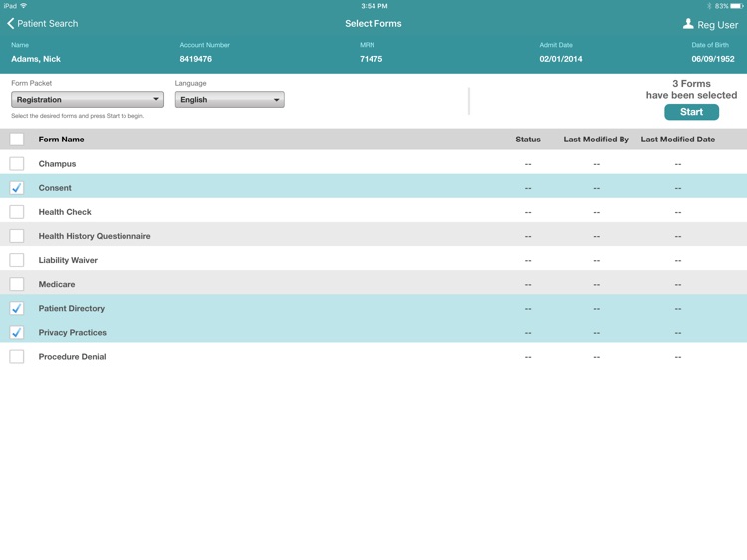
Task: Tap the Start button
Action: tap(692, 112)
